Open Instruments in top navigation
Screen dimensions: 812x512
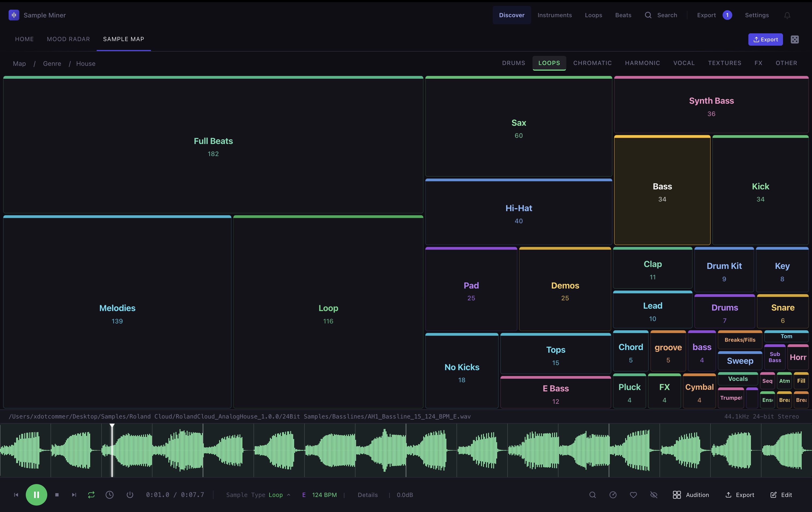coord(555,15)
